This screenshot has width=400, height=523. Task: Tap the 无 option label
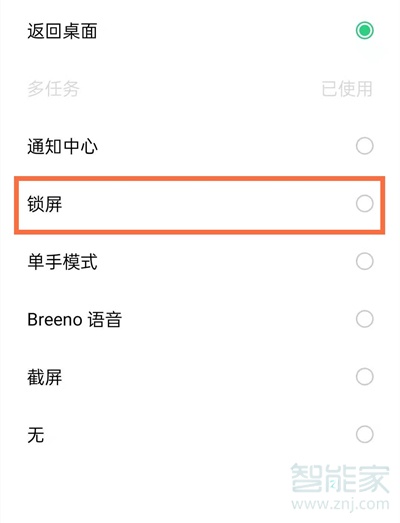[36, 435]
